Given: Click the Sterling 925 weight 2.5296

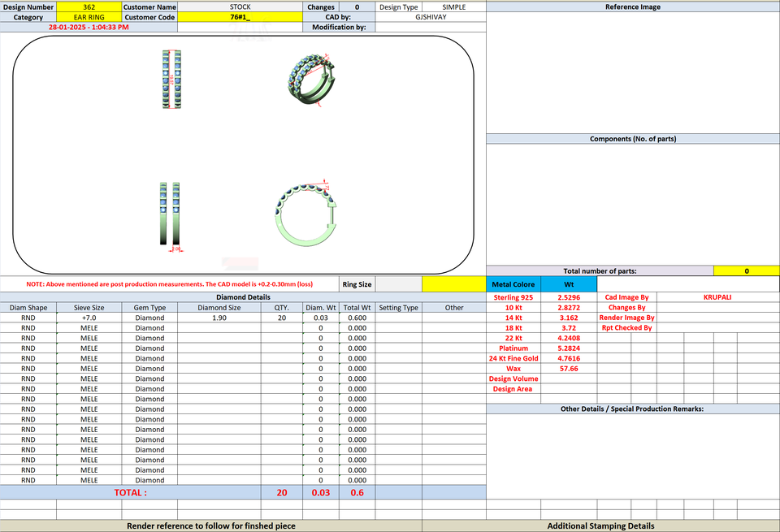Looking at the screenshot, I should point(569,297).
